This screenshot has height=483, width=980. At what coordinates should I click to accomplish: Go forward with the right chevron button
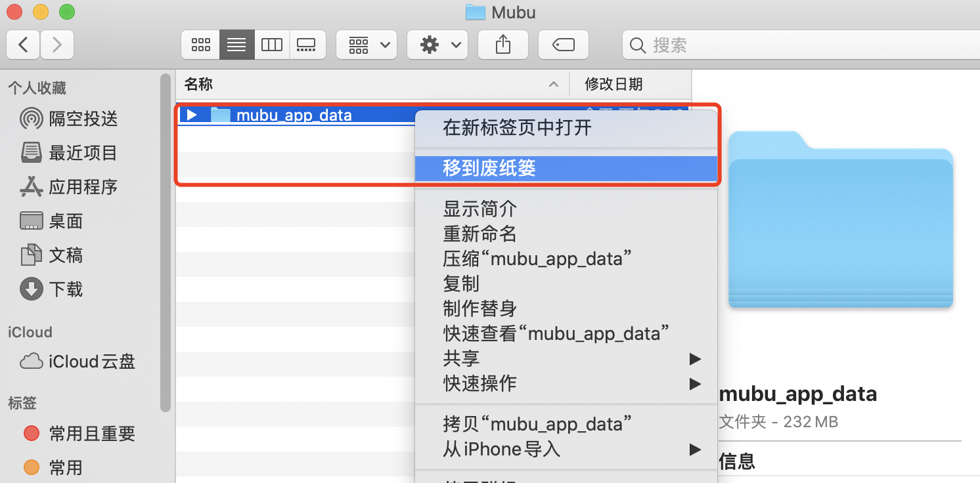[x=57, y=45]
